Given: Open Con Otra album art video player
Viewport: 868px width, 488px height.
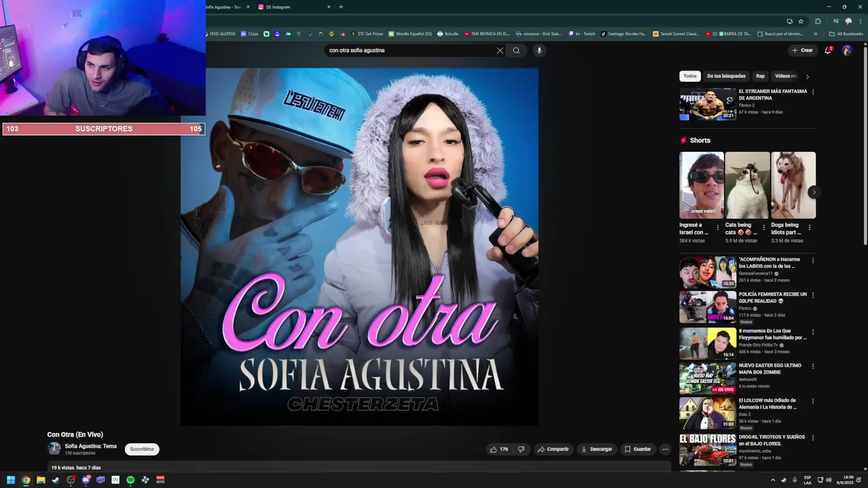Looking at the screenshot, I should [359, 246].
